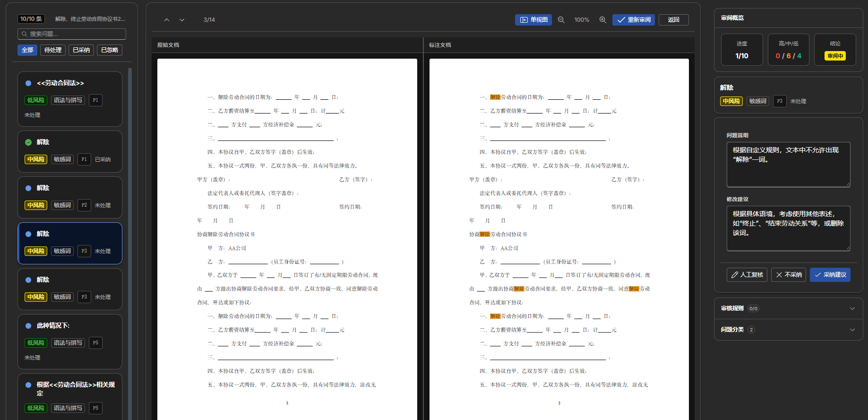Open the adopted 解除 issue marked 已采纳
Screen dimensions: 868x420
(70, 151)
